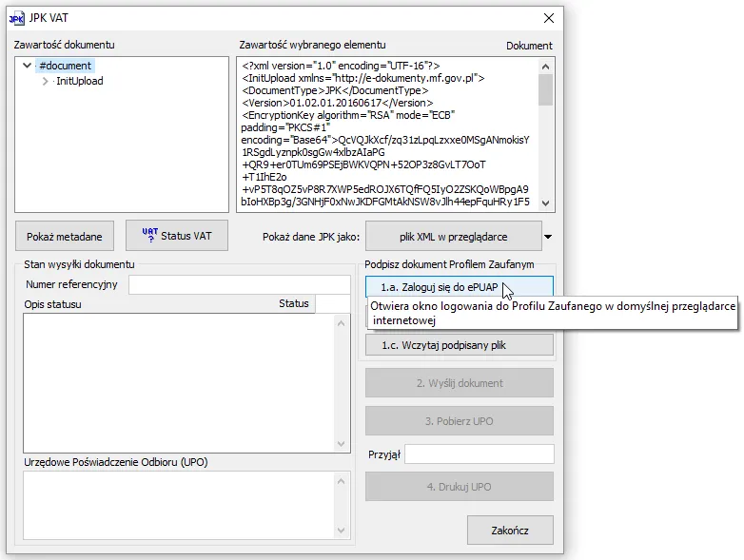The width and height of the screenshot is (744, 560).
Task: Click 1.c. Wczytaj podpisany plik button
Action: pyautogui.click(x=459, y=345)
